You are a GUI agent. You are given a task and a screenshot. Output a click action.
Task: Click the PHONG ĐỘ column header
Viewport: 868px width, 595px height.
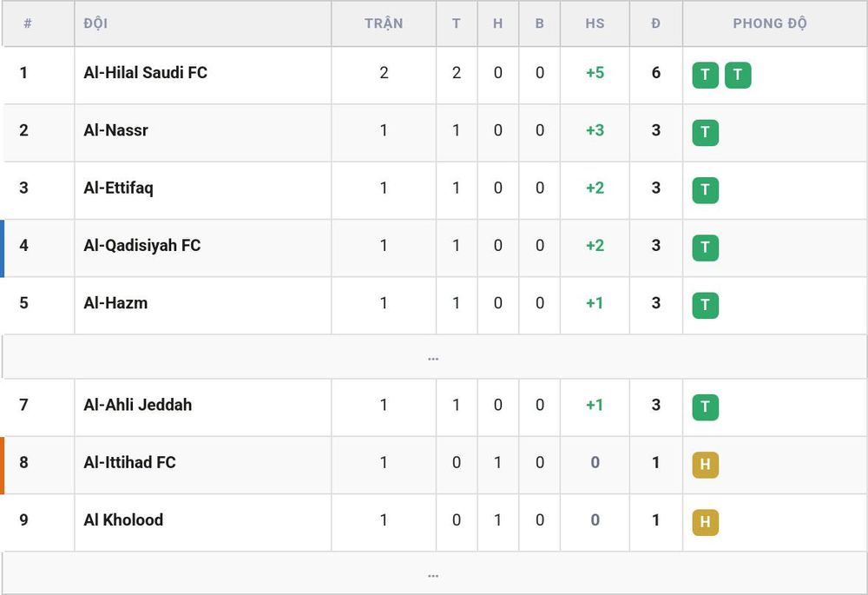770,23
